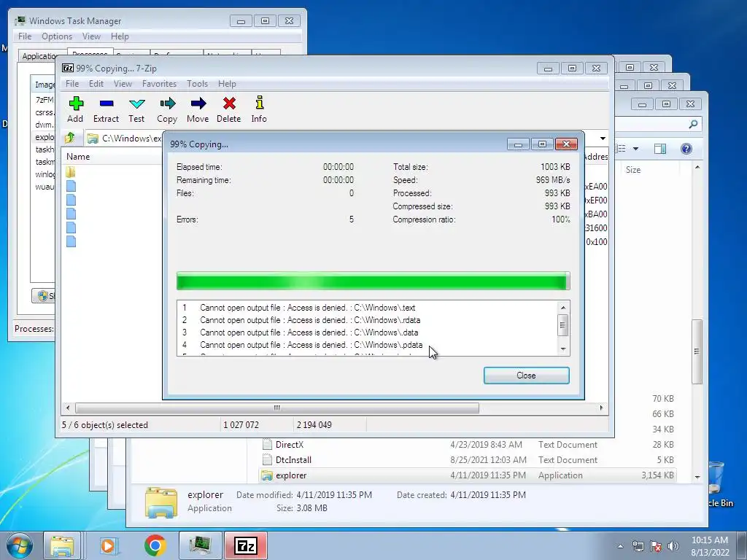Click the Explorer search magnifier icon
Screen dimensions: 747x560
(x=693, y=124)
